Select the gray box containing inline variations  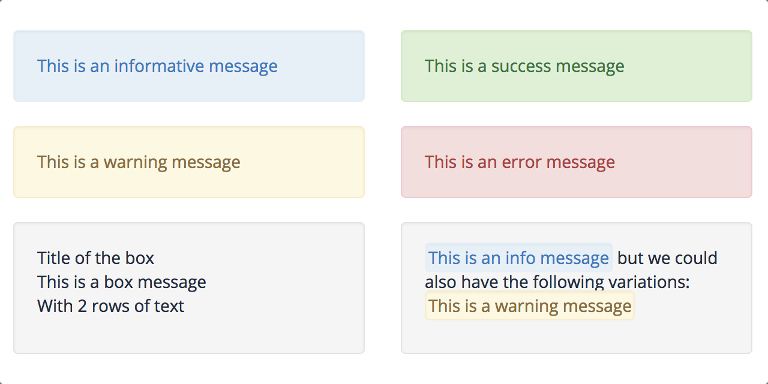(x=576, y=288)
